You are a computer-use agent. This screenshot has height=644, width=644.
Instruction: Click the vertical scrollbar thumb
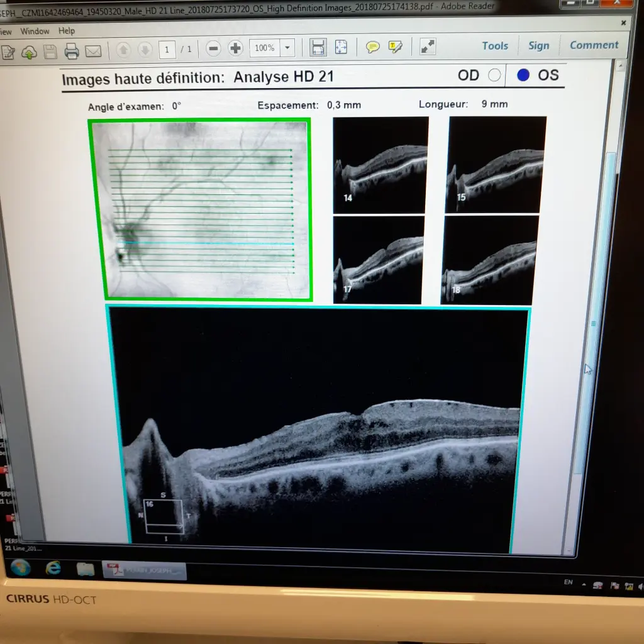[x=593, y=324]
